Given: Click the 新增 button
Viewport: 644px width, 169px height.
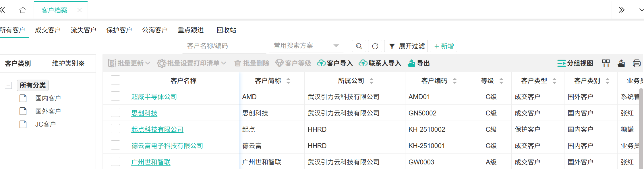Looking at the screenshot, I should coord(444,46).
